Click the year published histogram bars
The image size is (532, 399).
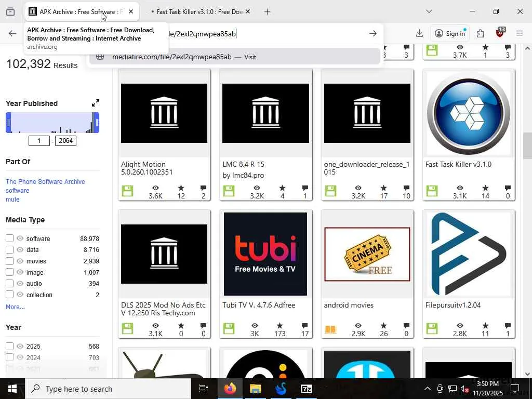coord(52,123)
